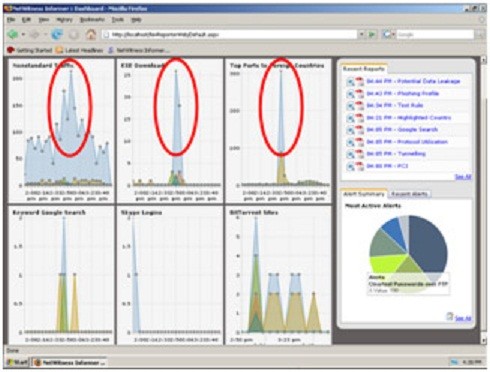Screen dimensions: 490x372
Task: Open the Phishing Profile report link
Action: pyautogui.click(x=403, y=94)
